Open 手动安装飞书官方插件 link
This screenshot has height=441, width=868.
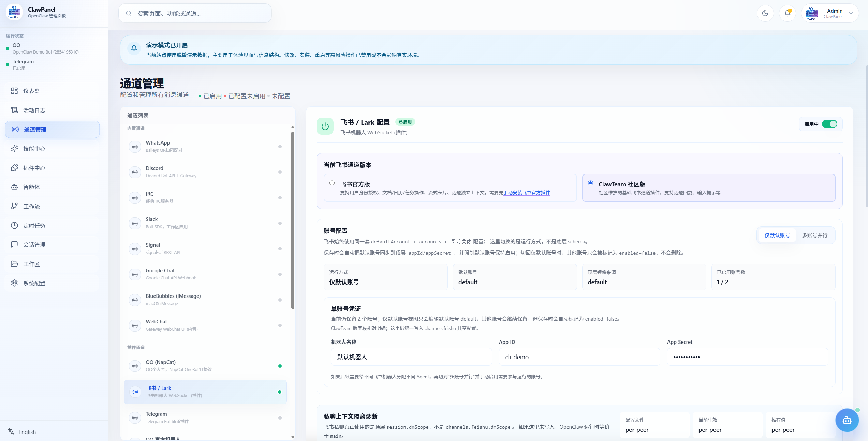(526, 193)
